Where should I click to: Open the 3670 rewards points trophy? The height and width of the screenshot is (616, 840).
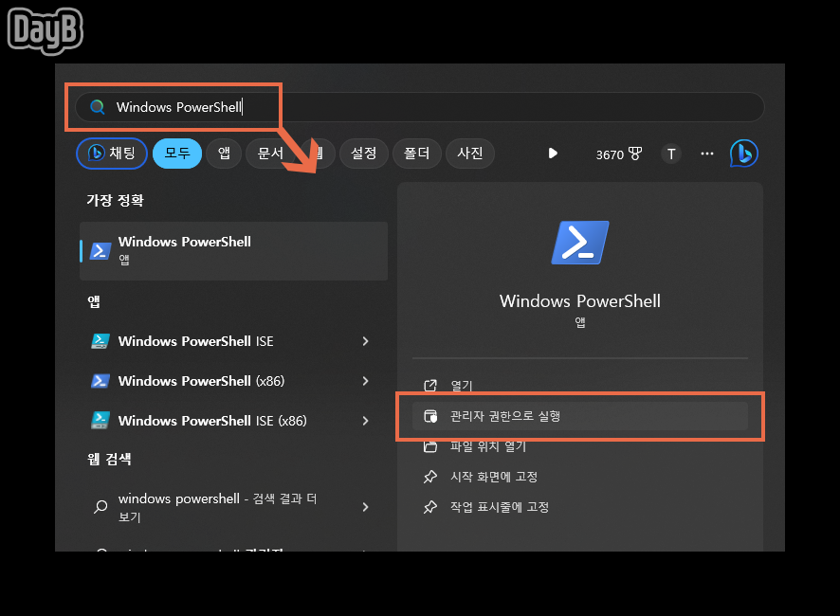click(x=619, y=154)
